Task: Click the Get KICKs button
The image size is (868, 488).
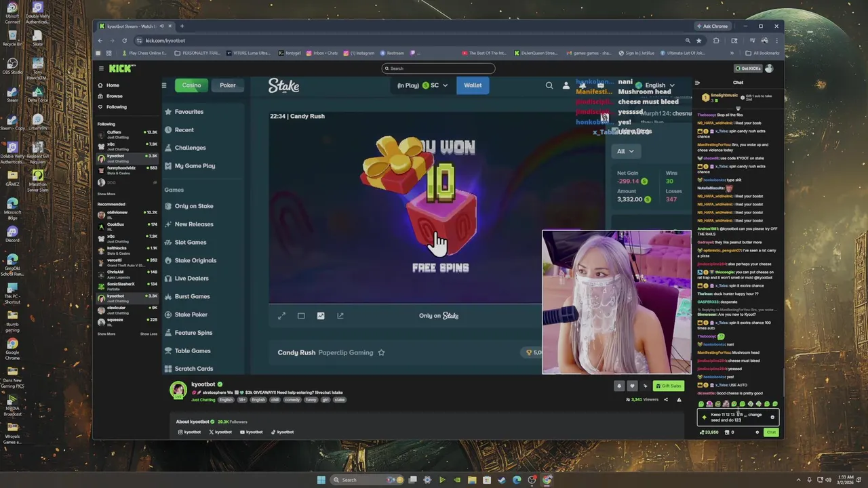Action: pos(748,68)
